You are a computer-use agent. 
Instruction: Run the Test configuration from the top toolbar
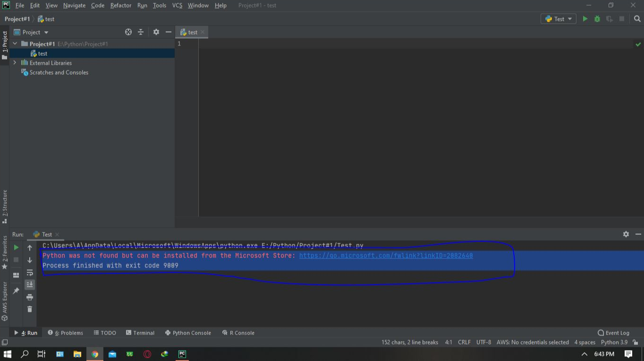click(585, 19)
